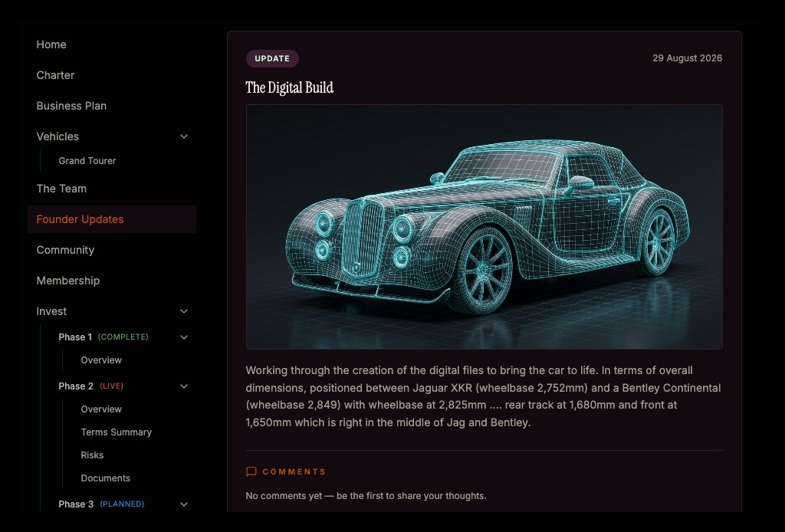Collapse the Vehicles chevron
The height and width of the screenshot is (532, 785).
pos(184,136)
